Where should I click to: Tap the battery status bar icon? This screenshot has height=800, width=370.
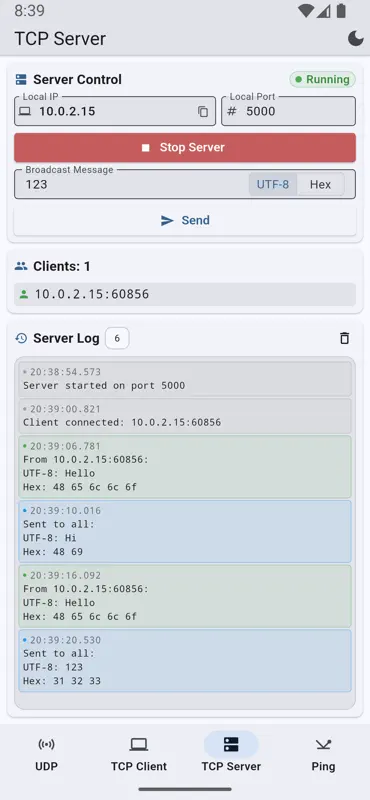pyautogui.click(x=341, y=11)
